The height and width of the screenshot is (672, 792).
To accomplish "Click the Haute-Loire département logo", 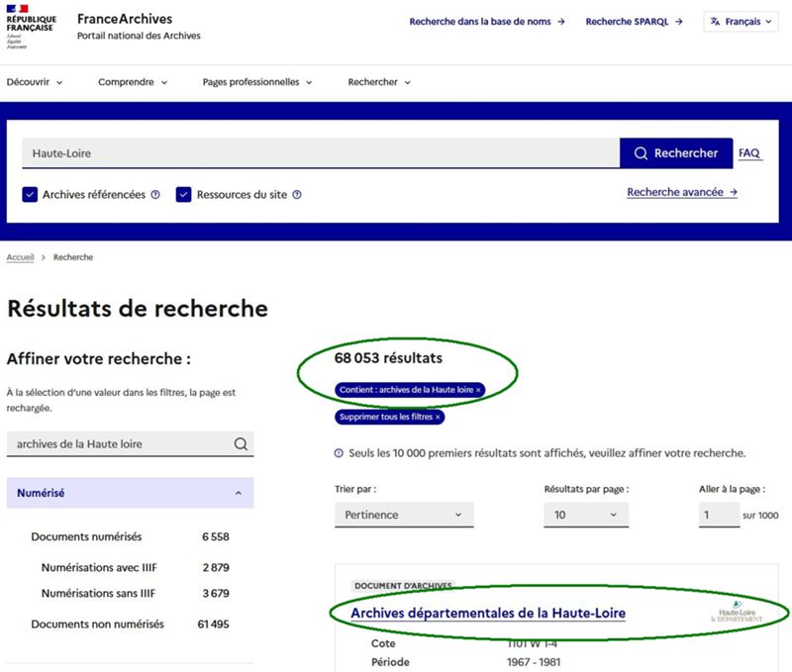I will [x=737, y=612].
